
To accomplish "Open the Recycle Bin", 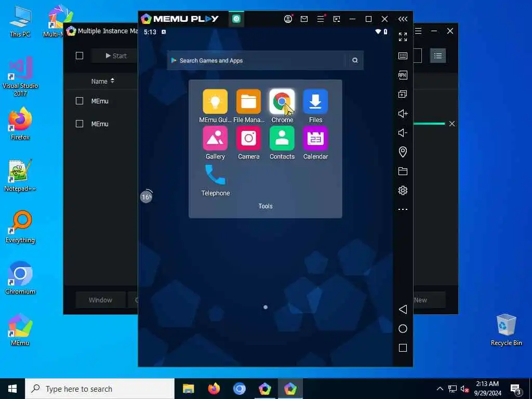I will click(506, 330).
